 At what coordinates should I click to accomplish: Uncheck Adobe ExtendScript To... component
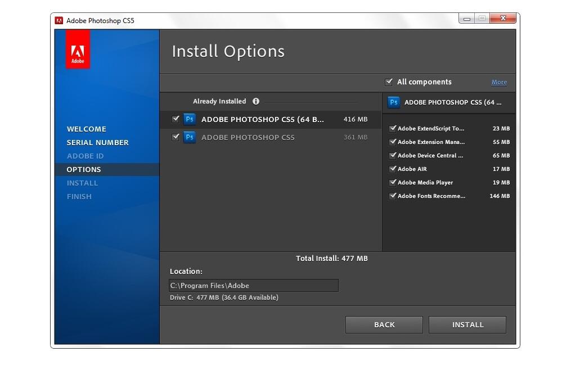point(393,129)
